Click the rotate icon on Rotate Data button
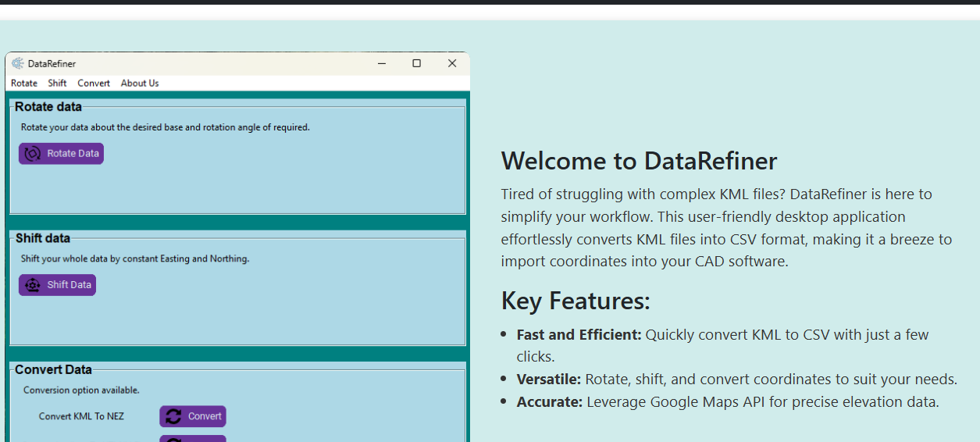Image resolution: width=980 pixels, height=442 pixels. point(33,154)
